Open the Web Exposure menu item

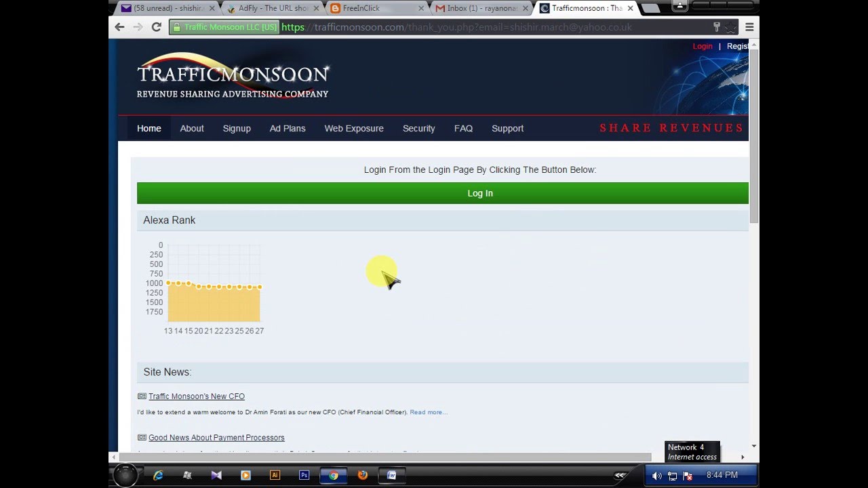point(354,128)
